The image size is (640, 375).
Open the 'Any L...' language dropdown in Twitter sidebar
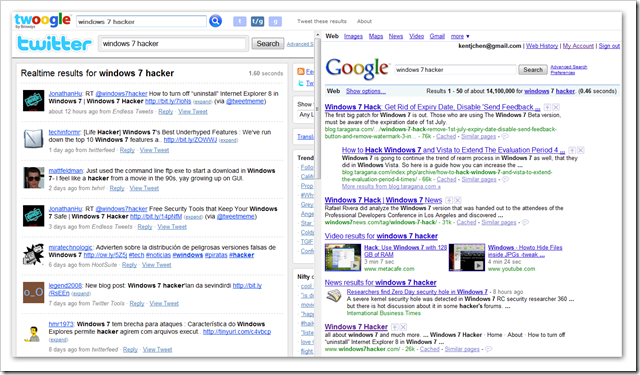tap(306, 115)
